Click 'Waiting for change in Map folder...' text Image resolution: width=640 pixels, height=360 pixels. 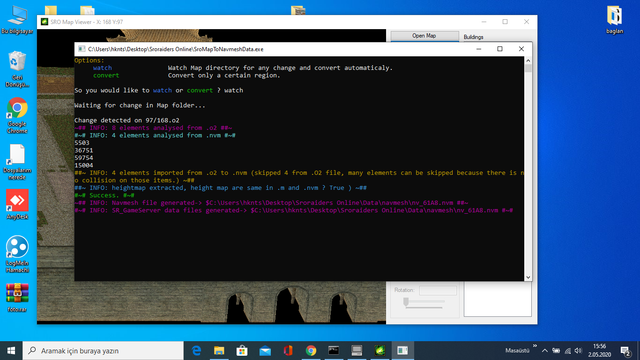(x=140, y=105)
